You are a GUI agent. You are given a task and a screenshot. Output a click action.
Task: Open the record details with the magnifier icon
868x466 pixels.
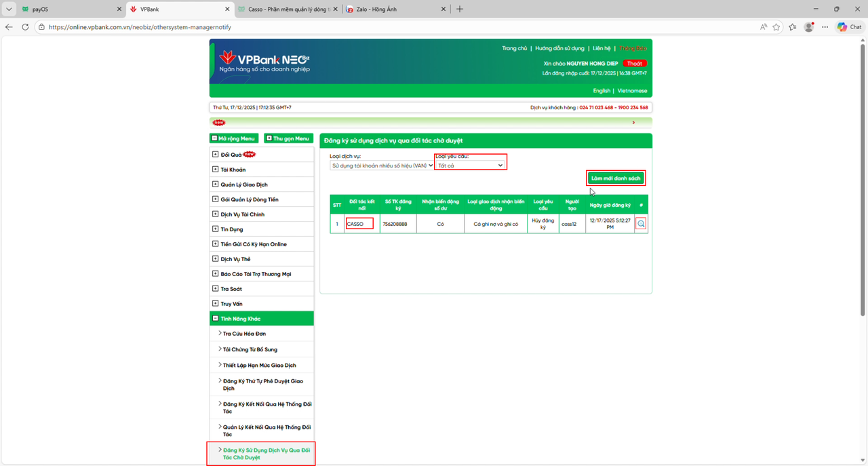pyautogui.click(x=640, y=223)
